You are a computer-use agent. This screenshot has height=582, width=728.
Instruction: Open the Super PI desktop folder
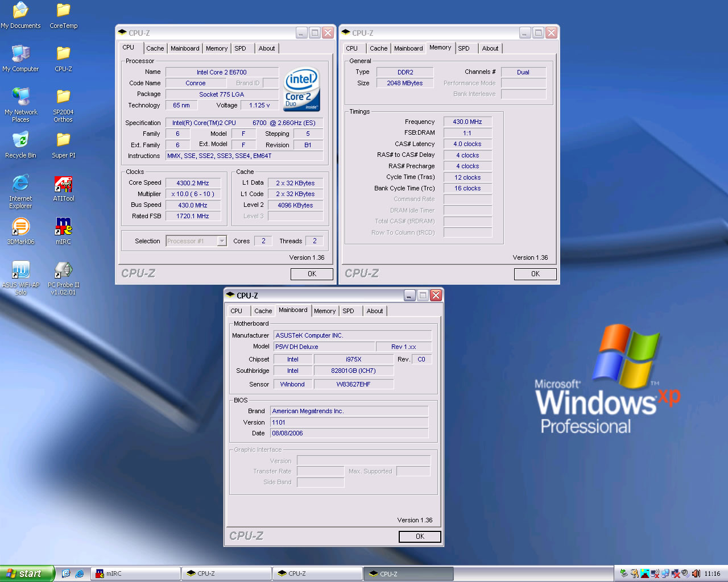pyautogui.click(x=63, y=145)
